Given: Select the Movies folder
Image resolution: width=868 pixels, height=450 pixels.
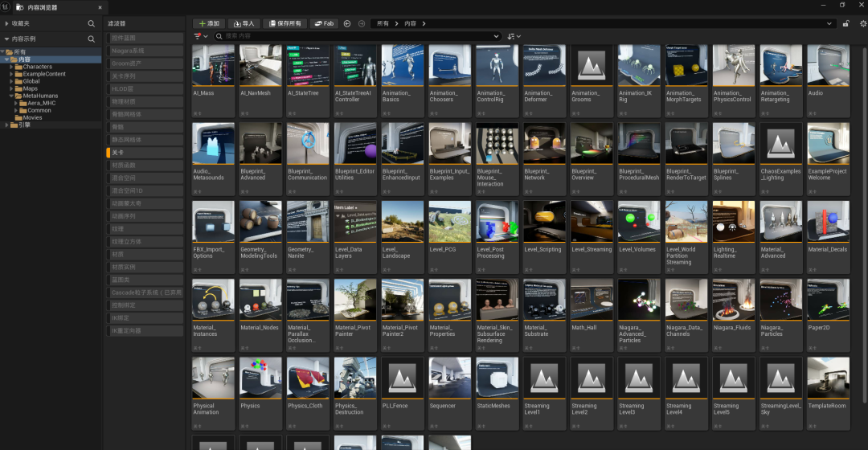Looking at the screenshot, I should click(32, 118).
